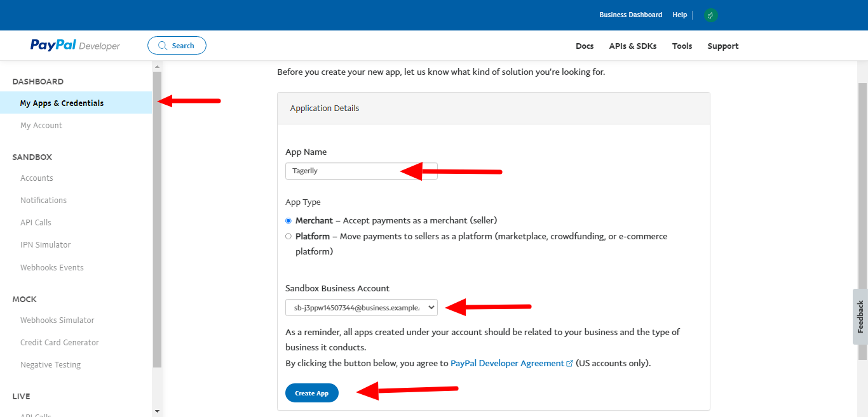Screen dimensions: 868x417
Task: Expand the Sandbox Business Account dropdown
Action: [x=362, y=307]
